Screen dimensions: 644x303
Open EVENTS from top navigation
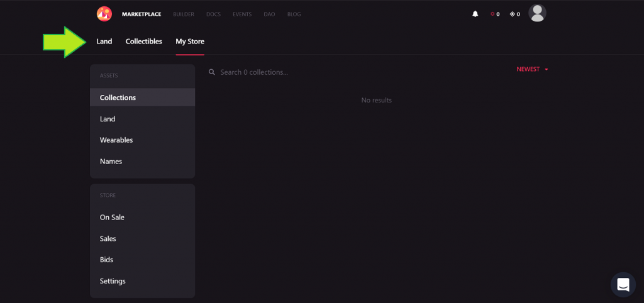click(242, 14)
